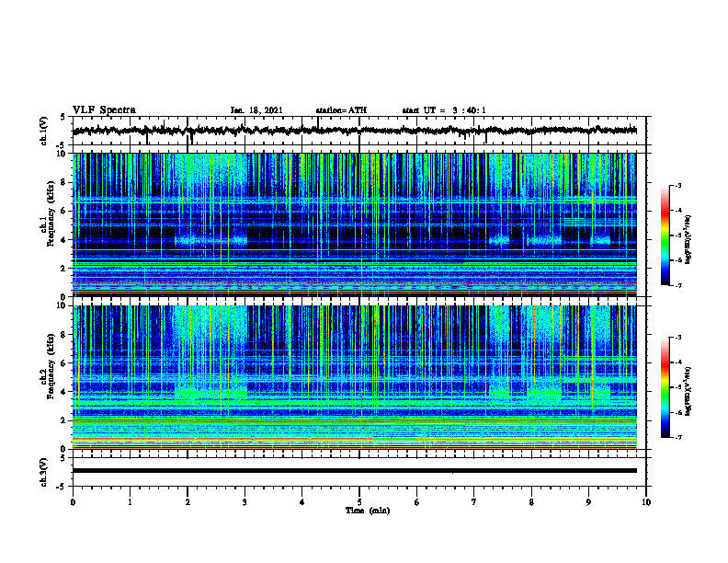Click the ch.2 spectrogram color scale bar
Viewport: 728px width, 563px height.
click(x=665, y=387)
